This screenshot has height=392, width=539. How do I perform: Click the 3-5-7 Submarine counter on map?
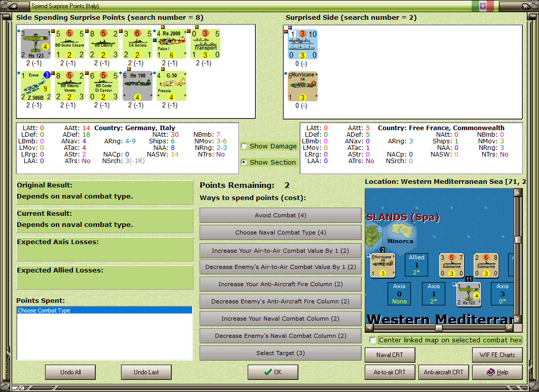(451, 265)
